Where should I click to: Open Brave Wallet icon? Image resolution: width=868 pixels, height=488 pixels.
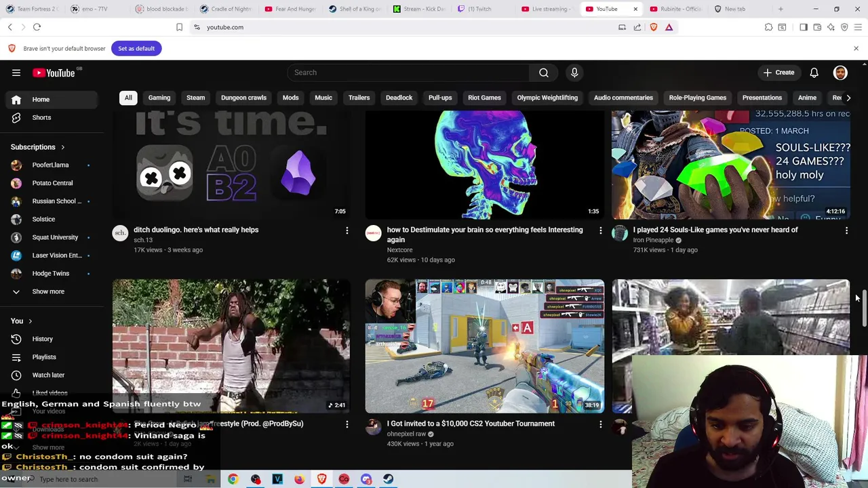817,27
